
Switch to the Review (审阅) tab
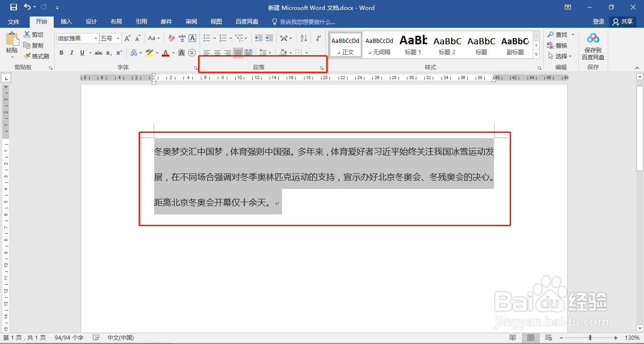191,22
